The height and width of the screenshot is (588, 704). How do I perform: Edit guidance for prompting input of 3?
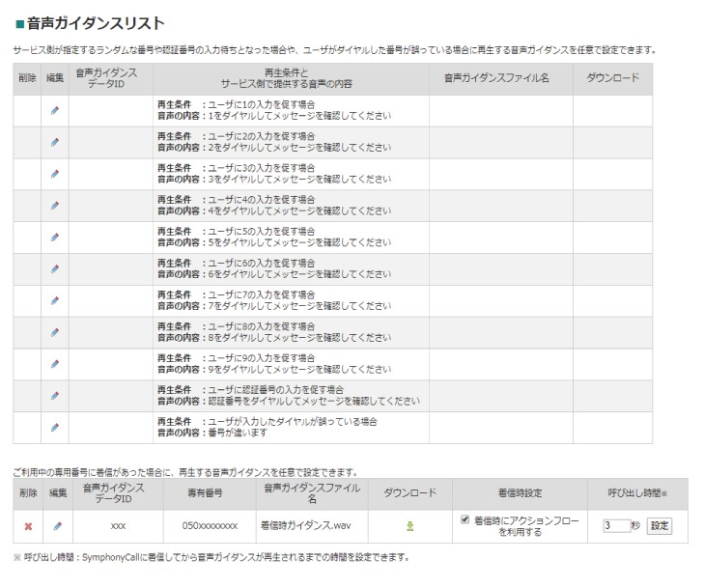point(55,174)
